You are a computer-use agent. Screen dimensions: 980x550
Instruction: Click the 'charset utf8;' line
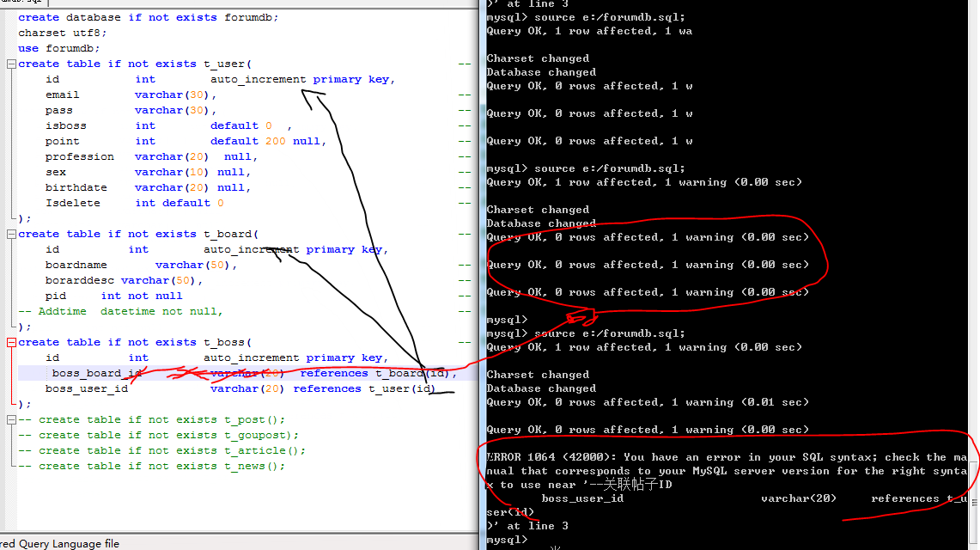62,33
